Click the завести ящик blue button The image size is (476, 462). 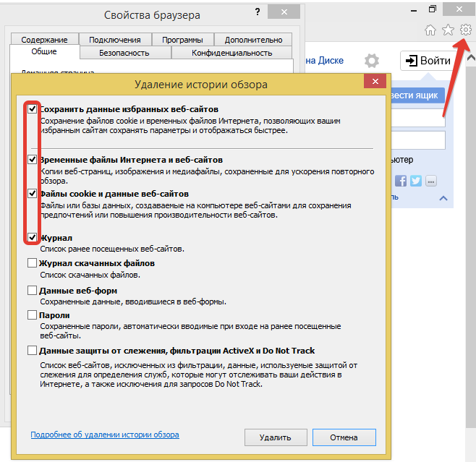pos(417,95)
